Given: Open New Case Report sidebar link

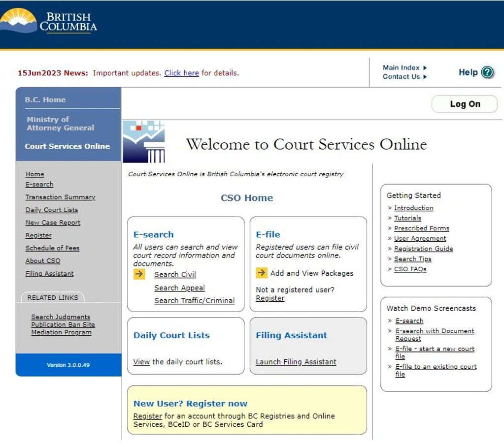Looking at the screenshot, I should coord(53,223).
